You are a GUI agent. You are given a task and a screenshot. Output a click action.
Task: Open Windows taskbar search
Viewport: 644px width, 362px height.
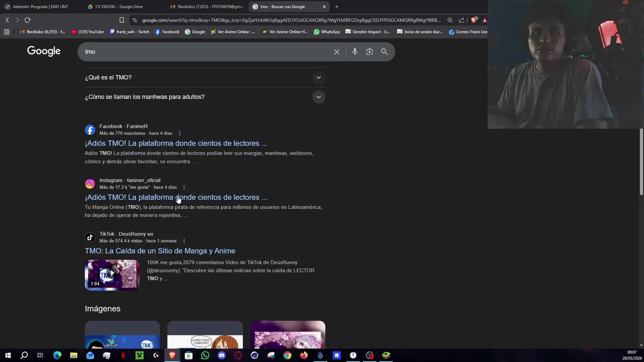(24, 355)
